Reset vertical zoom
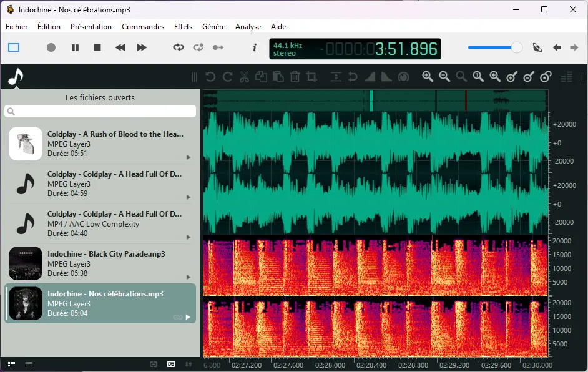Viewport: 588px width, 372px height. 546,77
